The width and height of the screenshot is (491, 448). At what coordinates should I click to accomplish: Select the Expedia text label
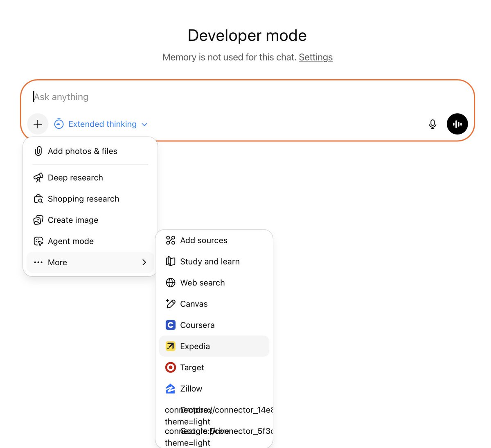[x=195, y=346]
